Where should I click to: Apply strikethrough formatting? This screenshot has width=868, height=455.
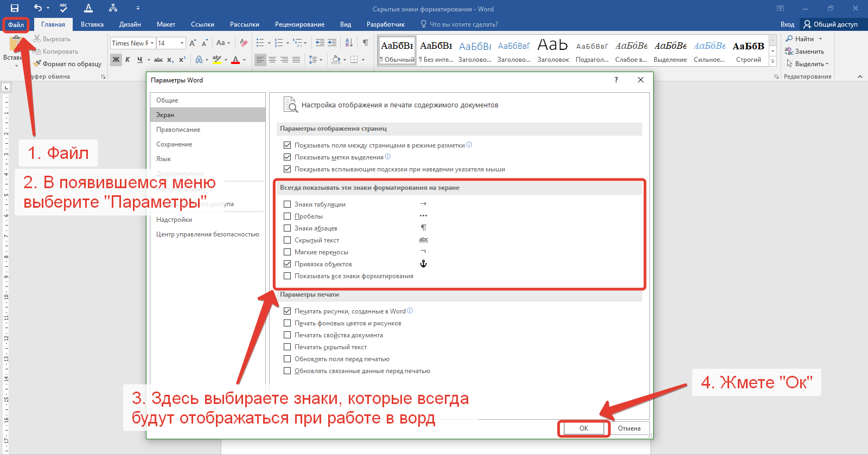point(158,60)
